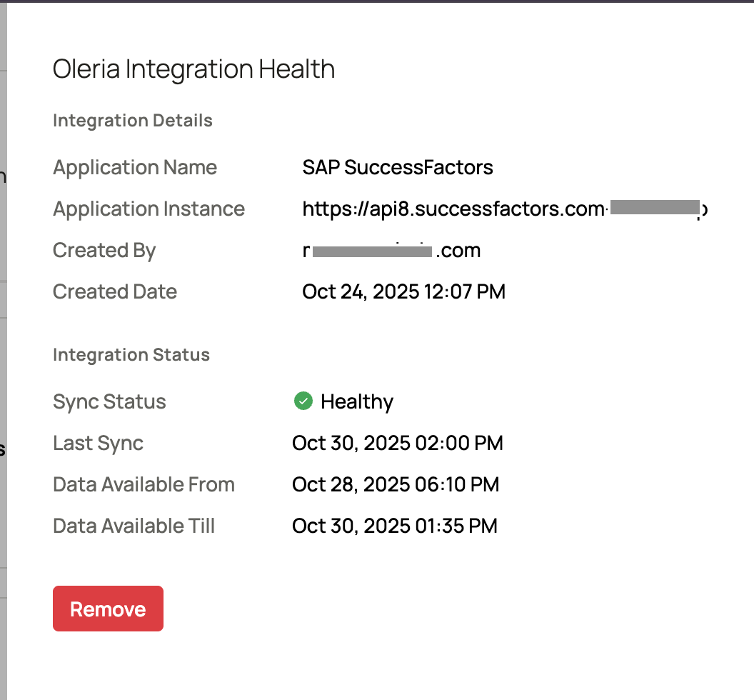
Task: Click the Created By label
Action: [104, 251]
